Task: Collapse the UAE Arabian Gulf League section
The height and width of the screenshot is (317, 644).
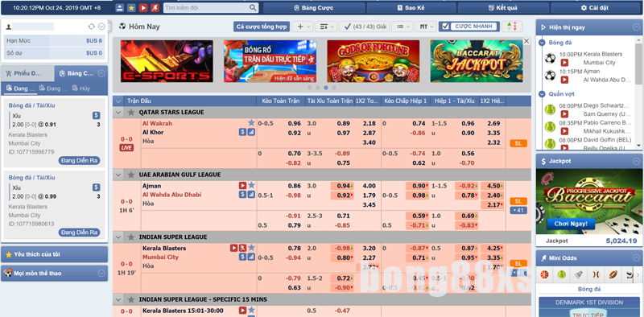Action: [118, 175]
